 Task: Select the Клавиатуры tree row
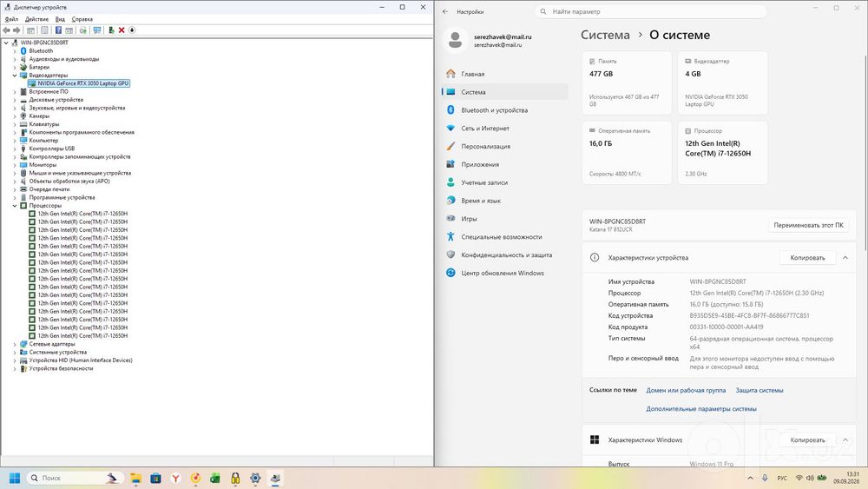pyautogui.click(x=43, y=124)
